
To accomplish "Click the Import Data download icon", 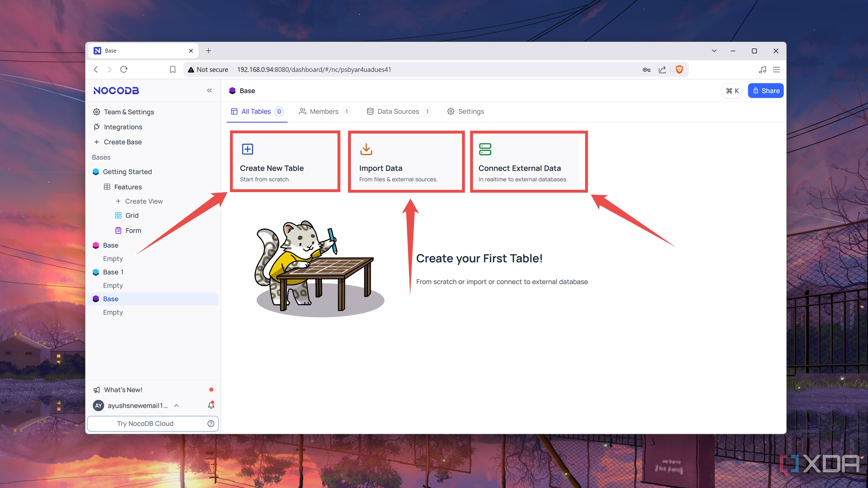I will 366,149.
